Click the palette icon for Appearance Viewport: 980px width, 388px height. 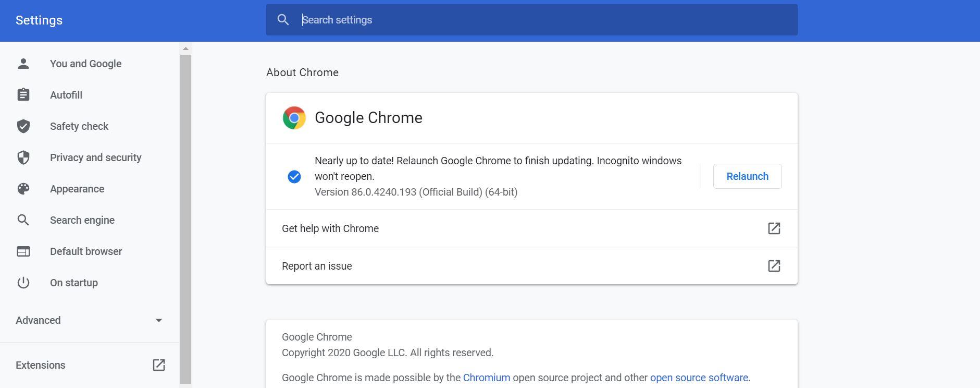point(23,189)
